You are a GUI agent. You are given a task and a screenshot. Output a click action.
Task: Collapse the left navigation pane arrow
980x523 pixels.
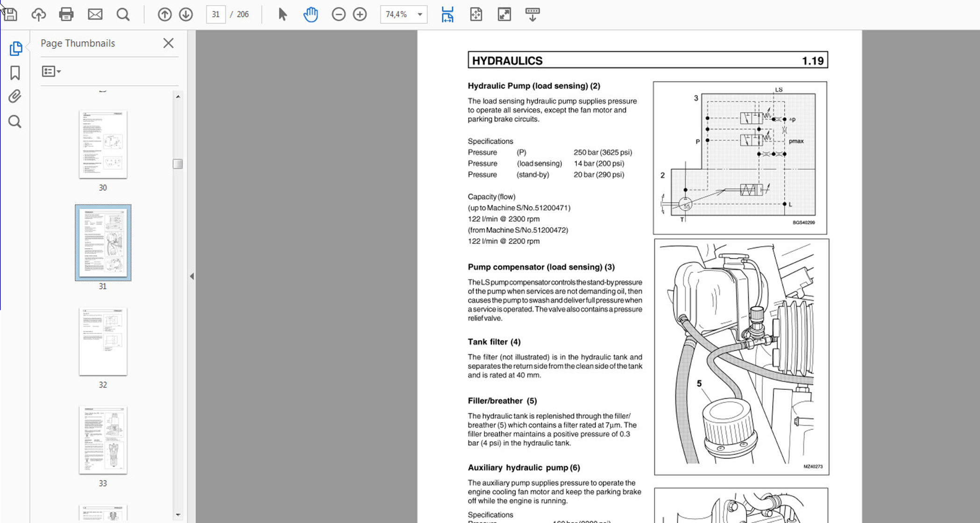[192, 276]
